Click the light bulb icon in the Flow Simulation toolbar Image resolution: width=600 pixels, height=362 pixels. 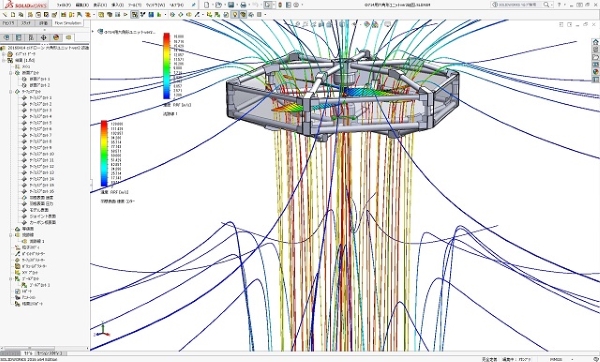pos(235,15)
